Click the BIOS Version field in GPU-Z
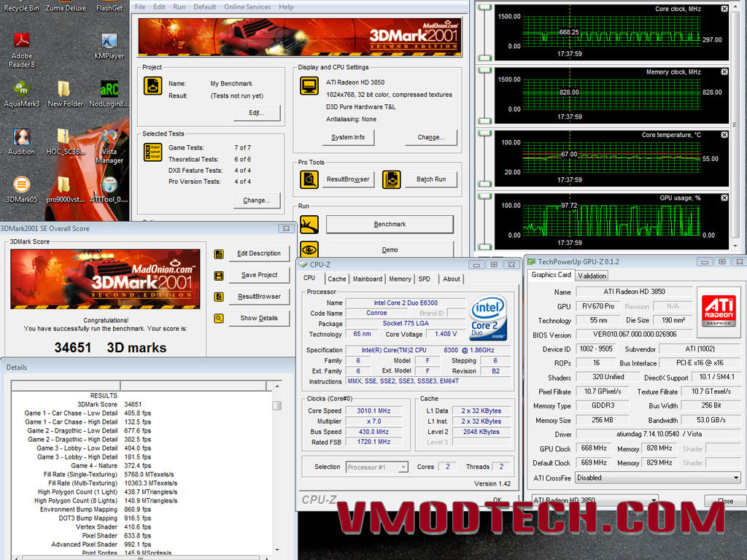The height and width of the screenshot is (560, 747). [x=634, y=334]
